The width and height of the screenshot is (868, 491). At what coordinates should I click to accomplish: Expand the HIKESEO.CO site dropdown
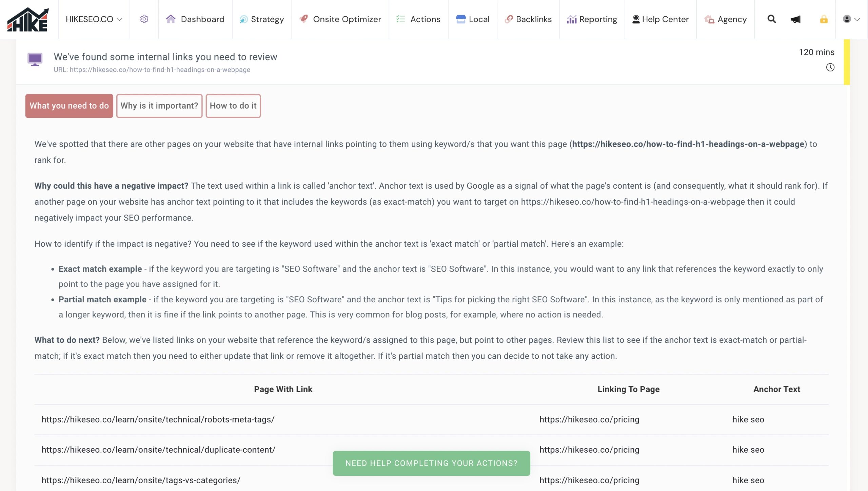click(x=94, y=19)
